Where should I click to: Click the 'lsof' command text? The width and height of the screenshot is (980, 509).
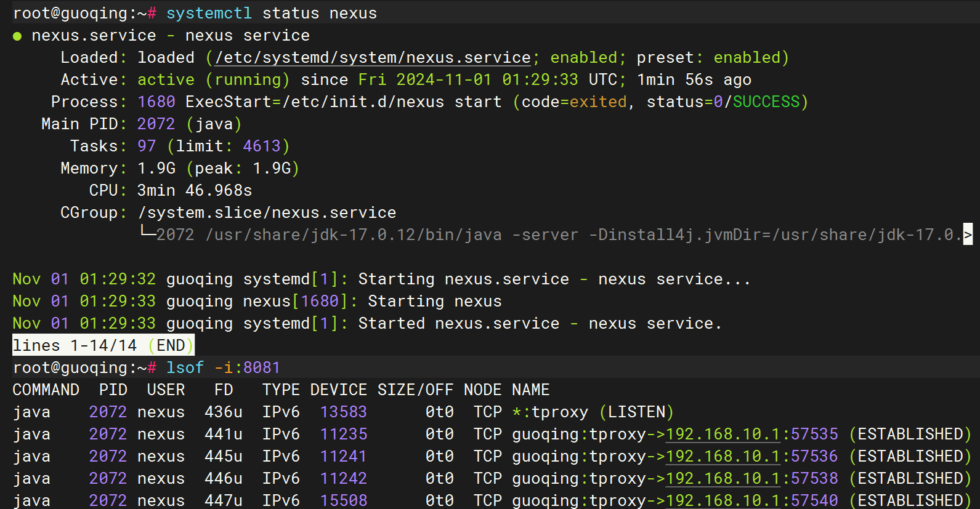coord(185,368)
